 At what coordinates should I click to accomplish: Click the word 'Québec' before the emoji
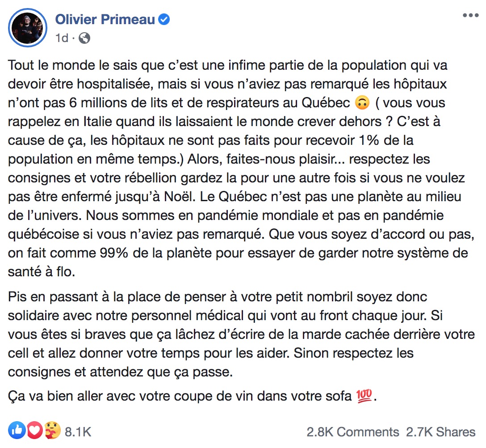(x=326, y=103)
